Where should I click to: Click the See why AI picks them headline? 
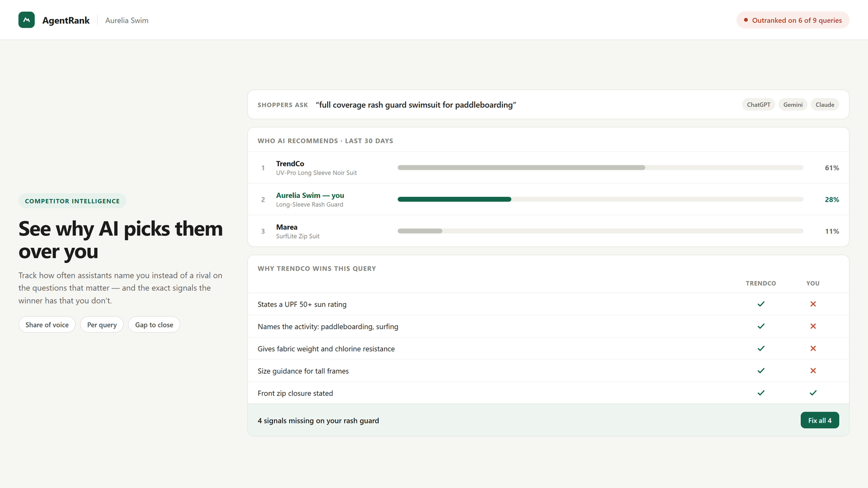(120, 240)
